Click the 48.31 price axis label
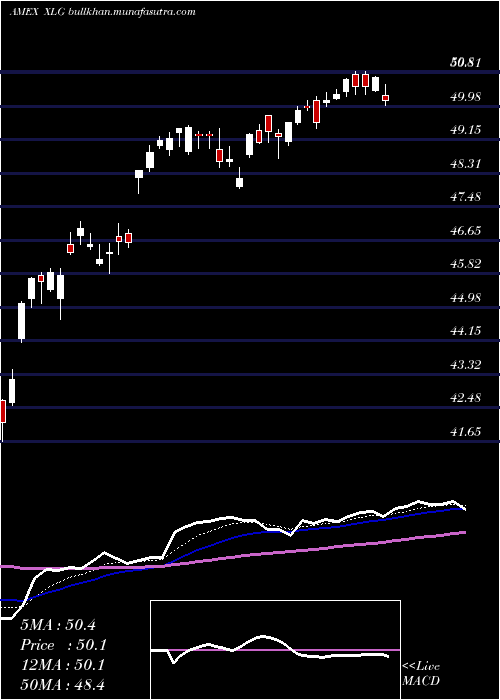Screen dimensions: 500x700 click(466, 163)
